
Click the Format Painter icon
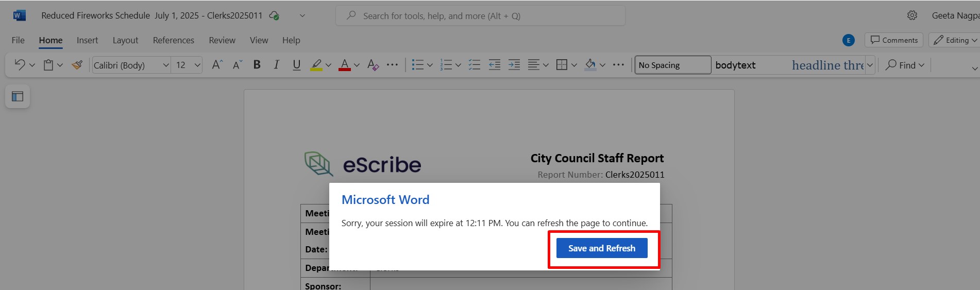tap(77, 65)
